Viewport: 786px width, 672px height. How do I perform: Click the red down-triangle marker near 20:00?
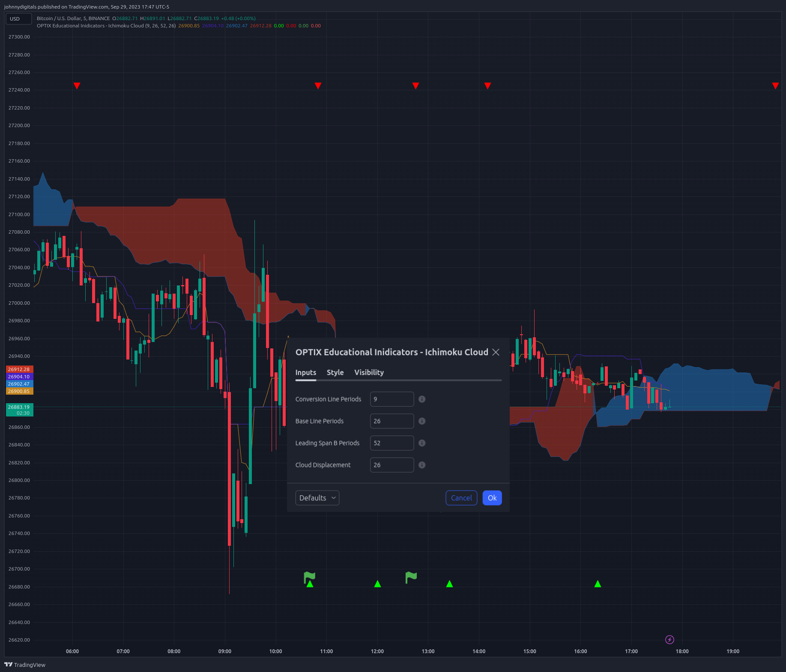pyautogui.click(x=775, y=86)
